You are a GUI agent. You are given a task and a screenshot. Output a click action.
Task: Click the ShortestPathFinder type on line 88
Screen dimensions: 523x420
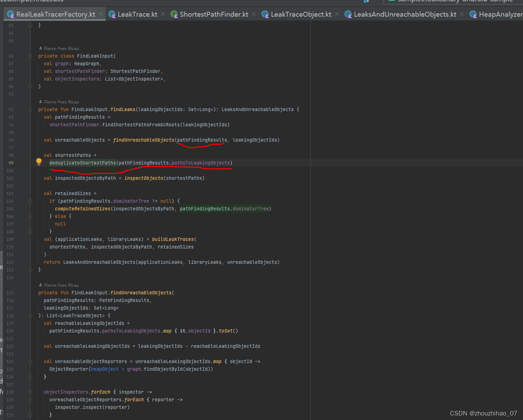135,71
